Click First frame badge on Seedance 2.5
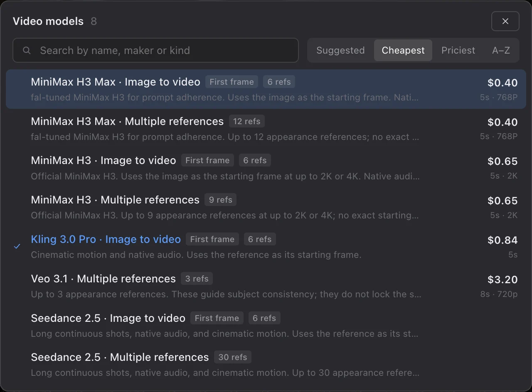The height and width of the screenshot is (392, 532). (217, 318)
